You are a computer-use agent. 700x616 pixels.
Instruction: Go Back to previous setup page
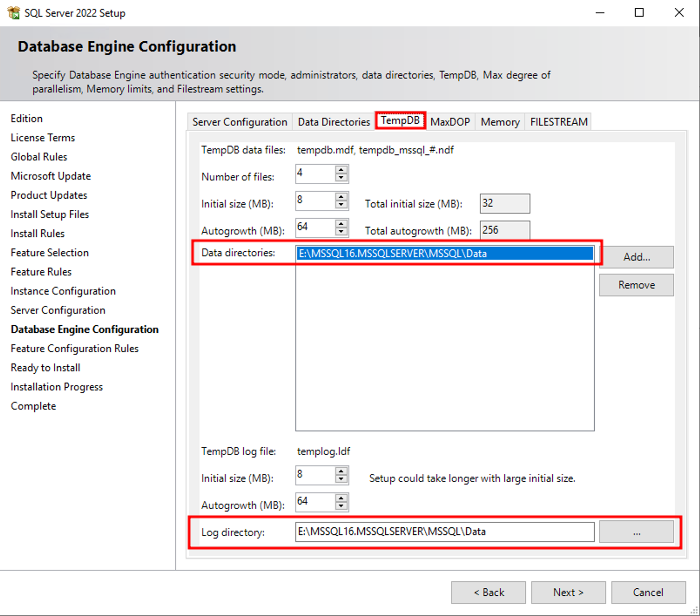click(x=488, y=593)
